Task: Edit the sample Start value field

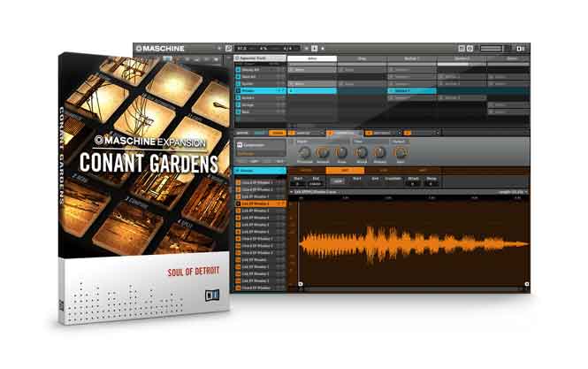Action: point(298,183)
